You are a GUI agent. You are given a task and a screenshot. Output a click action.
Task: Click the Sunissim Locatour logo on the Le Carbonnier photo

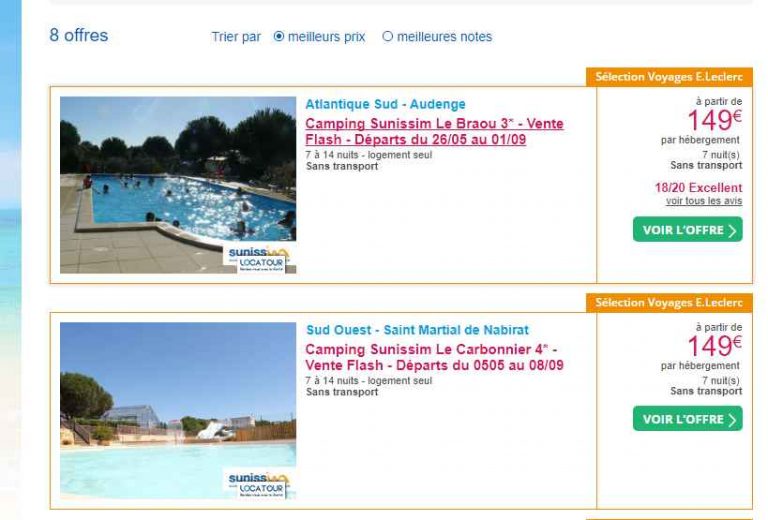coord(259,485)
